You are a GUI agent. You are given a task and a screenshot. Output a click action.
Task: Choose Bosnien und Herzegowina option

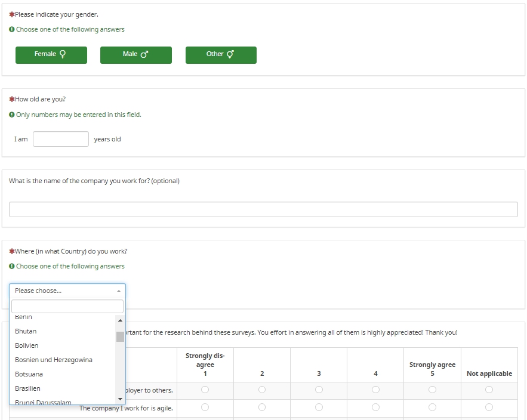[x=54, y=360]
